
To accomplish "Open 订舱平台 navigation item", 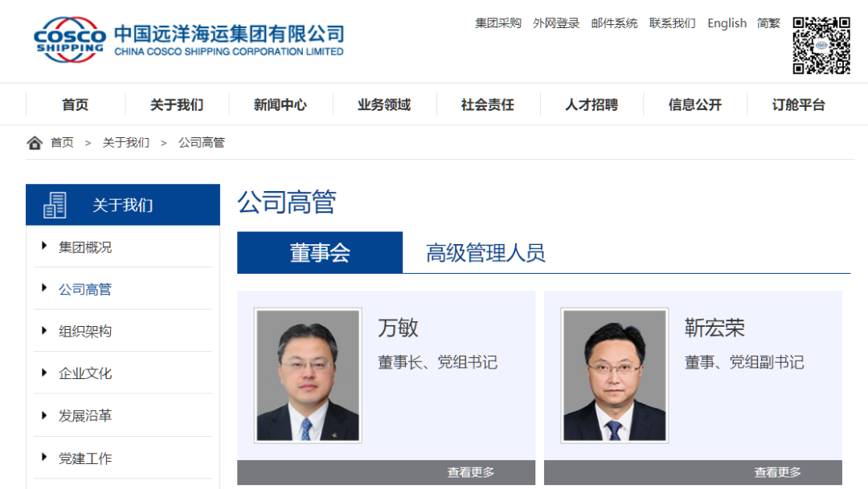I will [x=798, y=104].
